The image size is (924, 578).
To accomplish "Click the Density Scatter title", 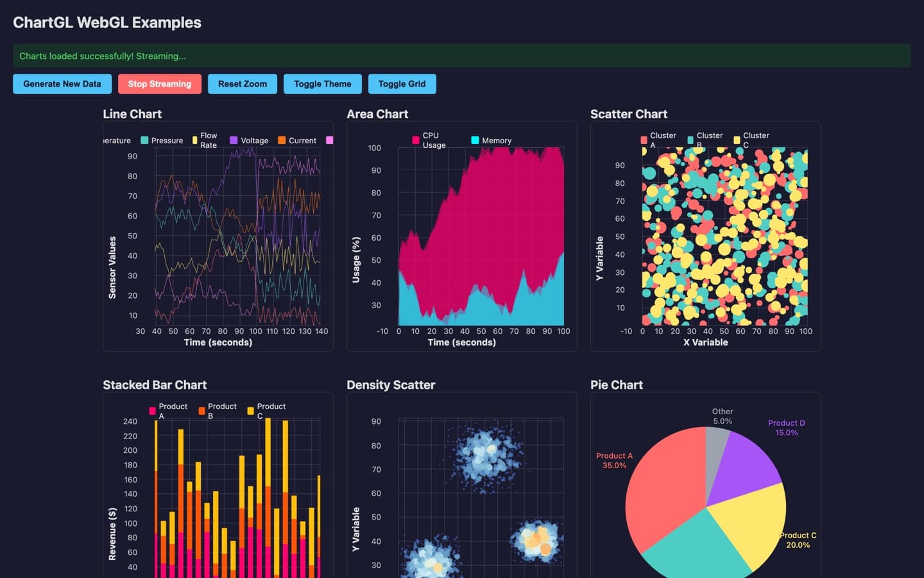I will [391, 385].
